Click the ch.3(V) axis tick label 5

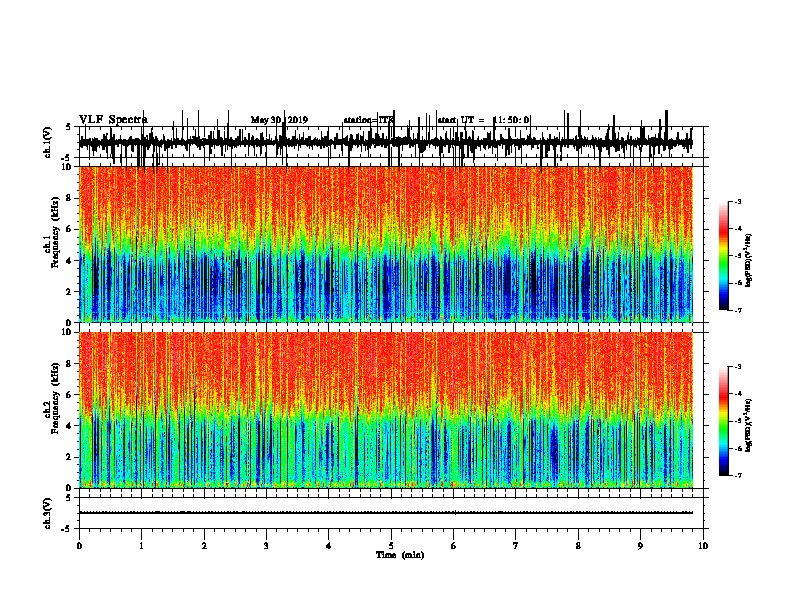point(70,498)
